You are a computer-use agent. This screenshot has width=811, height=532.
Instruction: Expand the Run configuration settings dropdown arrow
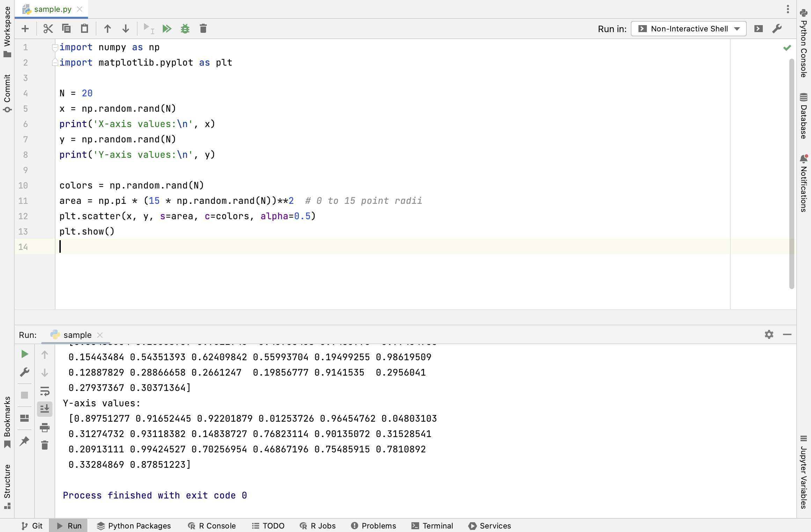pos(737,29)
